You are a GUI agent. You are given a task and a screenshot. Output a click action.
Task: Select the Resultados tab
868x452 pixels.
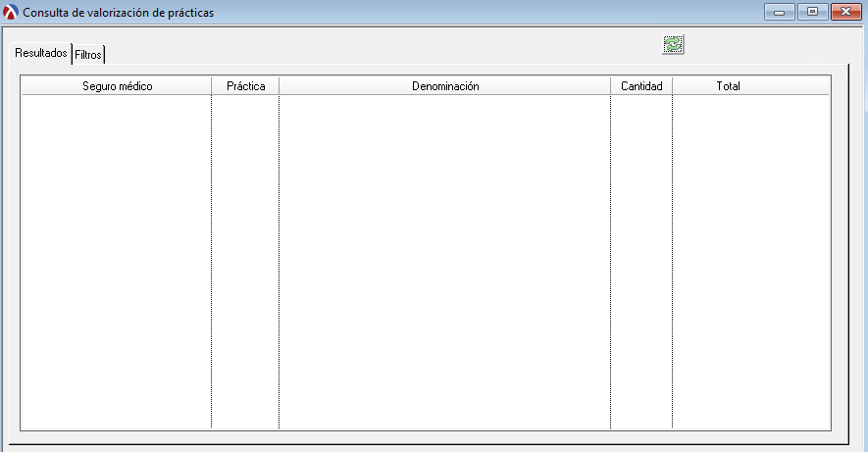pyautogui.click(x=42, y=53)
